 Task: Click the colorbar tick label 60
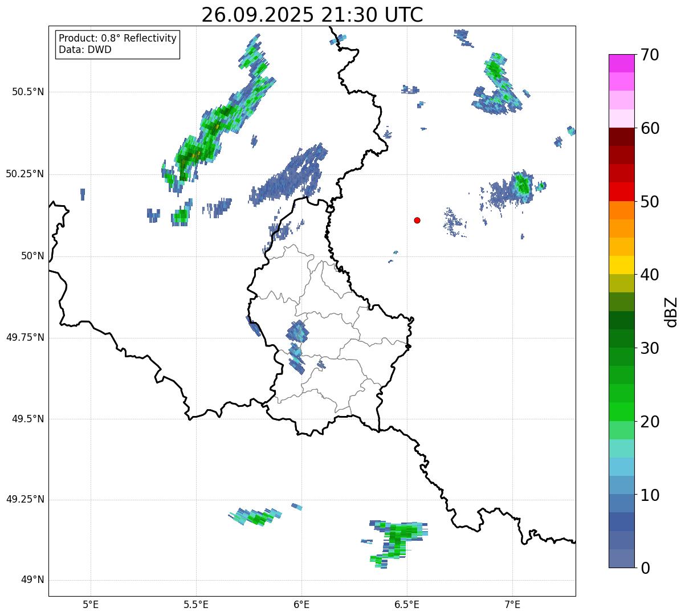tap(650, 128)
